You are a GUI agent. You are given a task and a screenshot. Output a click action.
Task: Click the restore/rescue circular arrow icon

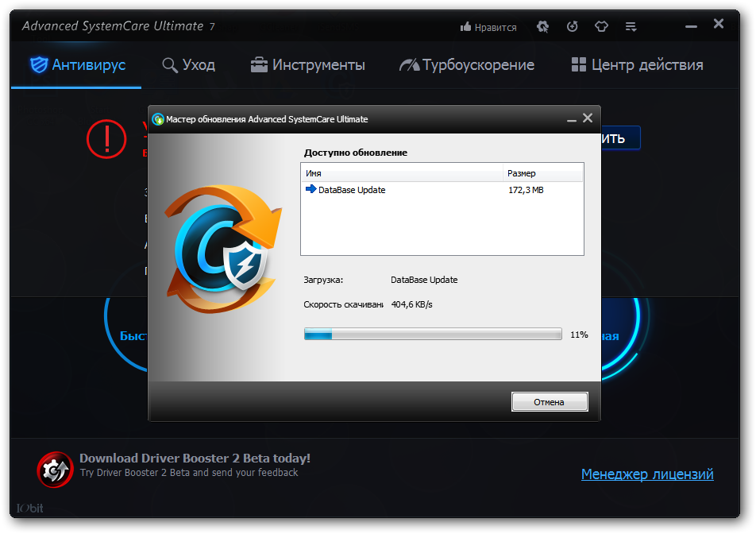573,26
